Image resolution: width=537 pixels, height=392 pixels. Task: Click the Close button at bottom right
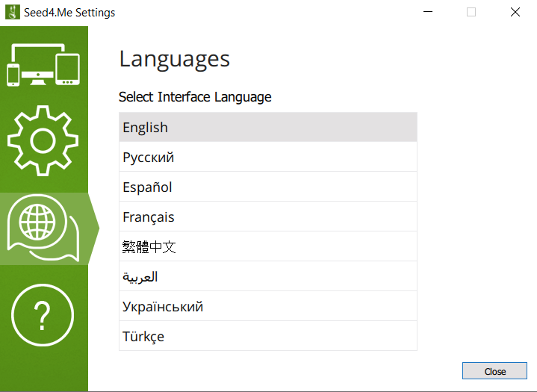(x=494, y=371)
